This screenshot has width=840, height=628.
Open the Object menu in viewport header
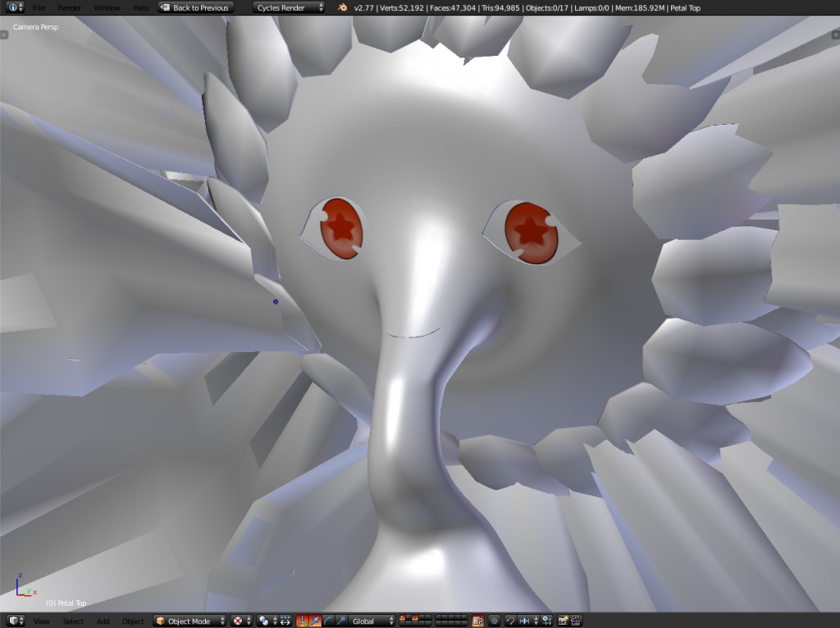(133, 621)
